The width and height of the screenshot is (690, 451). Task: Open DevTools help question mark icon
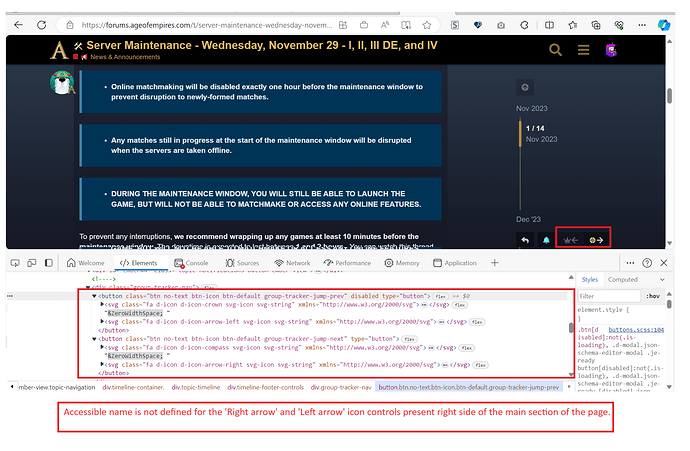[x=647, y=263]
